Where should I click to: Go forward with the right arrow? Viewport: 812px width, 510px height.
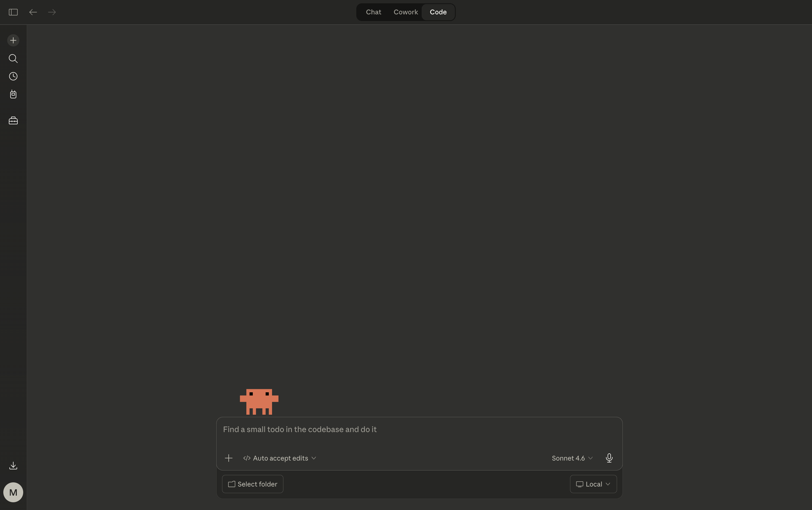52,12
